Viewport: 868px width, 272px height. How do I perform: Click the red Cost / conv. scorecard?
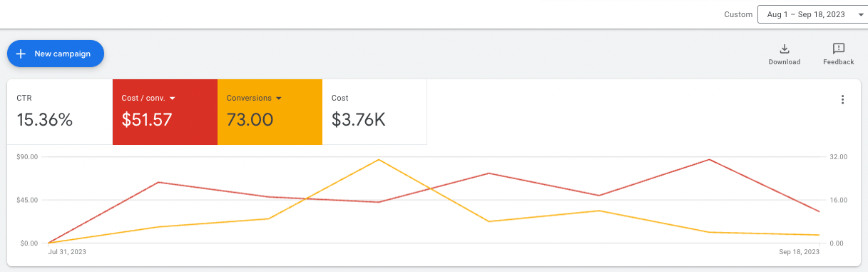165,112
